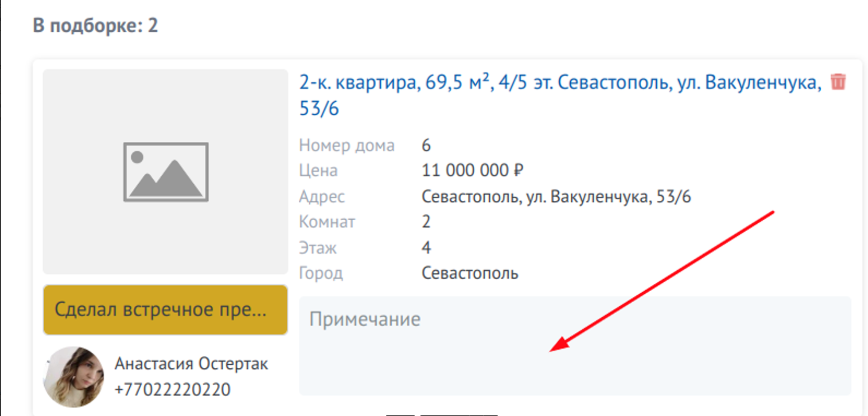Select the address value Севастополь, ул. Вакуленчука, 53/6
The height and width of the screenshot is (416, 868).
click(556, 197)
